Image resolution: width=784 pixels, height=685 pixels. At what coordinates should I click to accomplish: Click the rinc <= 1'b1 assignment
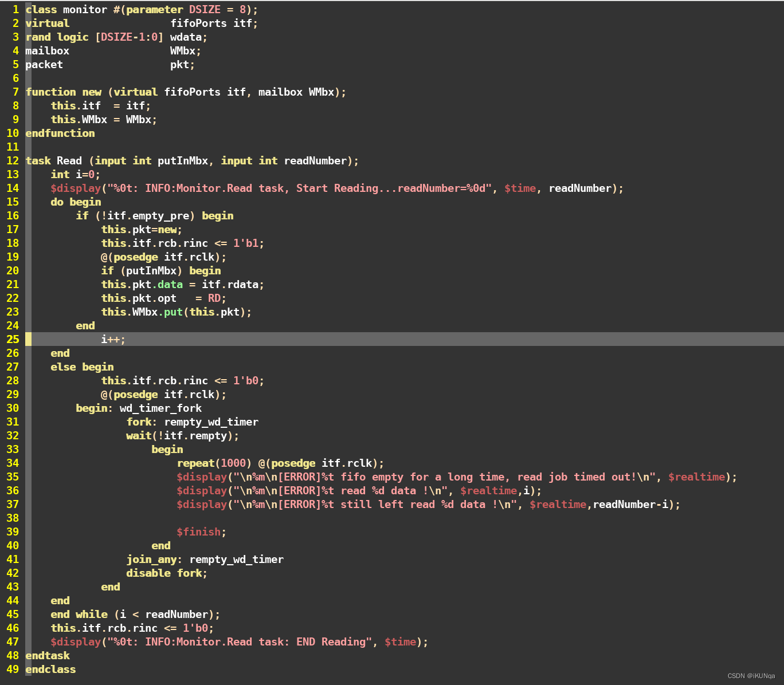tap(183, 243)
